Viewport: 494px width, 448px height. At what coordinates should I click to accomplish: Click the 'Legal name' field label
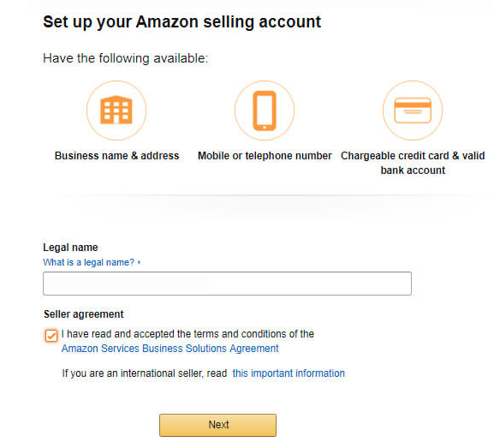(x=70, y=248)
